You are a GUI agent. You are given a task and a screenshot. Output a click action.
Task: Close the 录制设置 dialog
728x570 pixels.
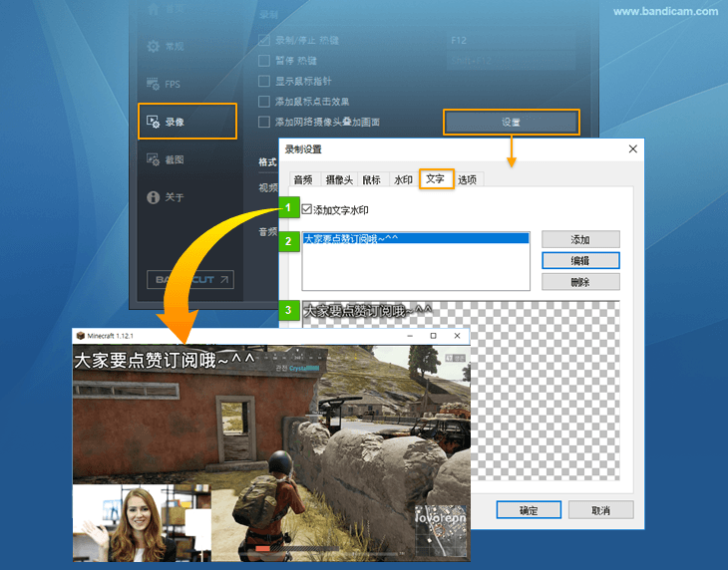click(x=633, y=148)
